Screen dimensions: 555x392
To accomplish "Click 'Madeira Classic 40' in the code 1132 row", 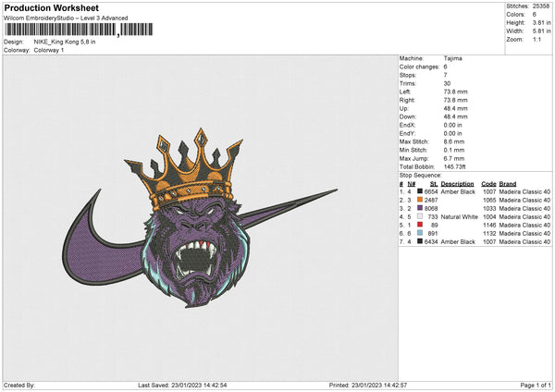I will tap(524, 234).
